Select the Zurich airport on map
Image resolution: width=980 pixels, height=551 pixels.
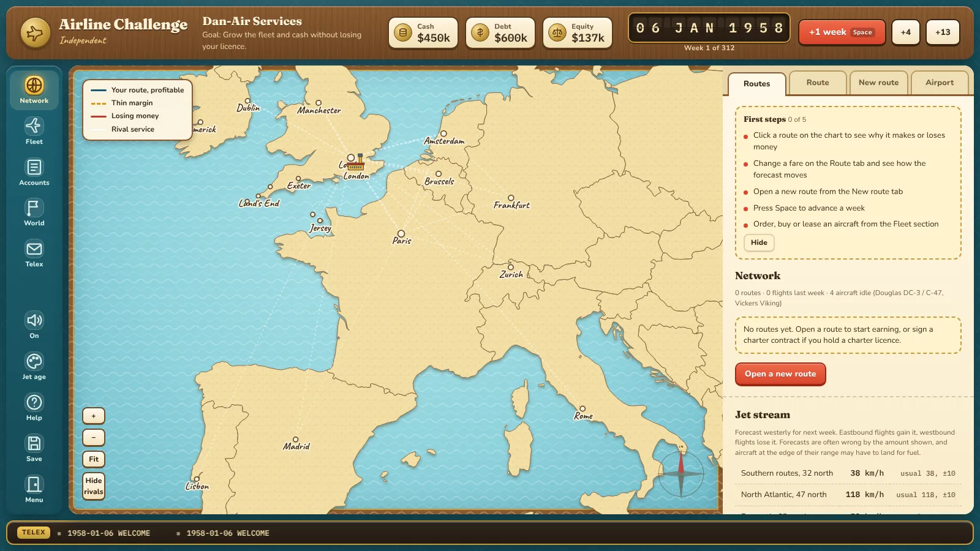511,267
